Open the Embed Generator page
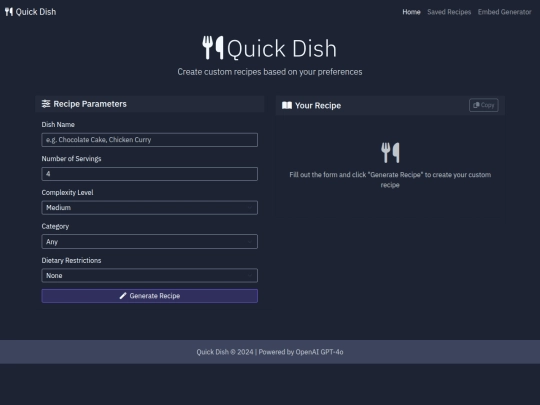 505,12
